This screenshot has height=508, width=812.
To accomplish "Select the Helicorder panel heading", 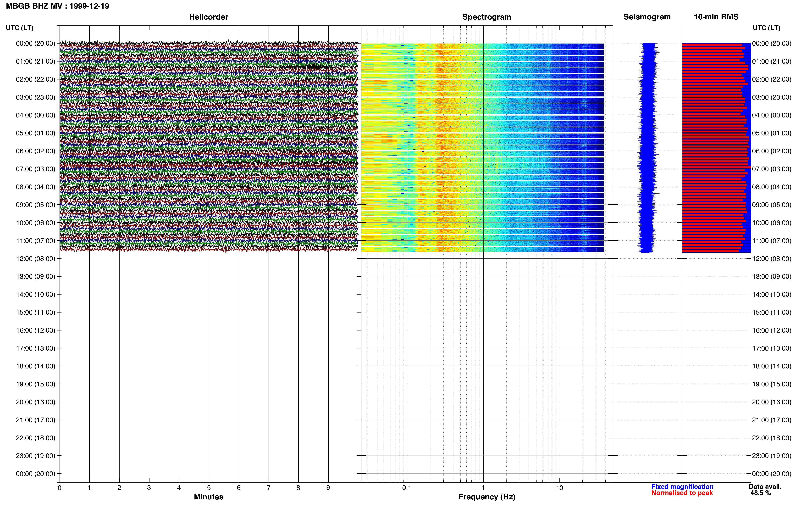I will [x=209, y=17].
